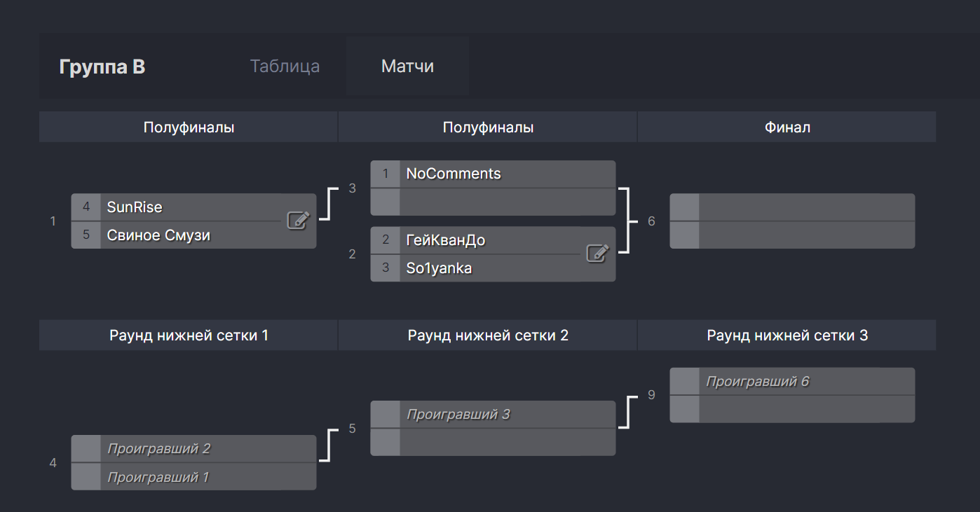This screenshot has width=980, height=512.
Task: Click Раунд нижней сетки 2 header
Action: click(488, 335)
